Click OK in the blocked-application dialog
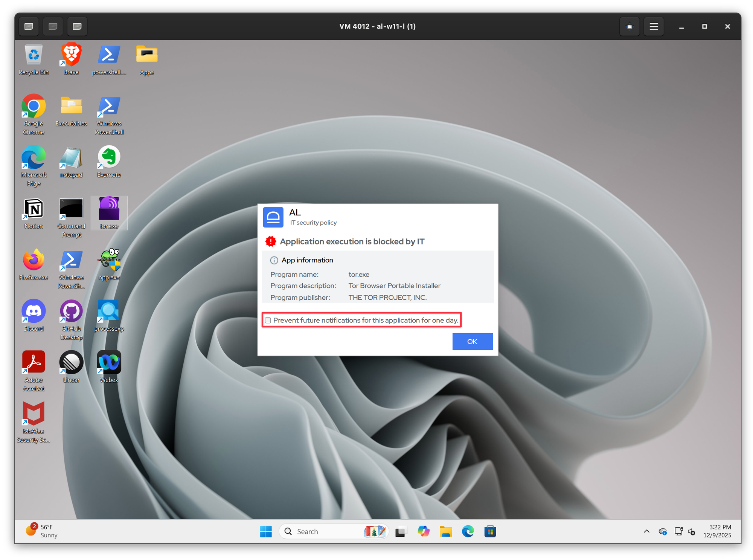 click(x=472, y=342)
